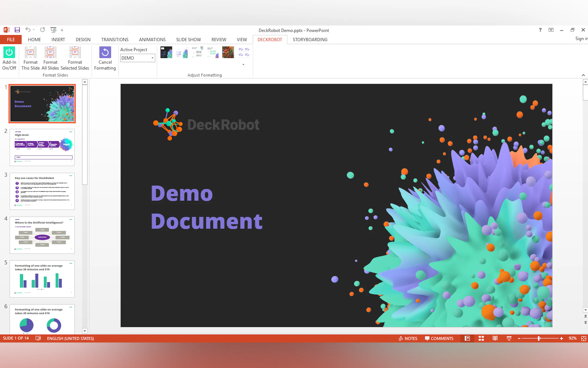Image resolution: width=588 pixels, height=368 pixels.
Task: Open the Active Project DEMO dropdown
Action: (x=152, y=58)
